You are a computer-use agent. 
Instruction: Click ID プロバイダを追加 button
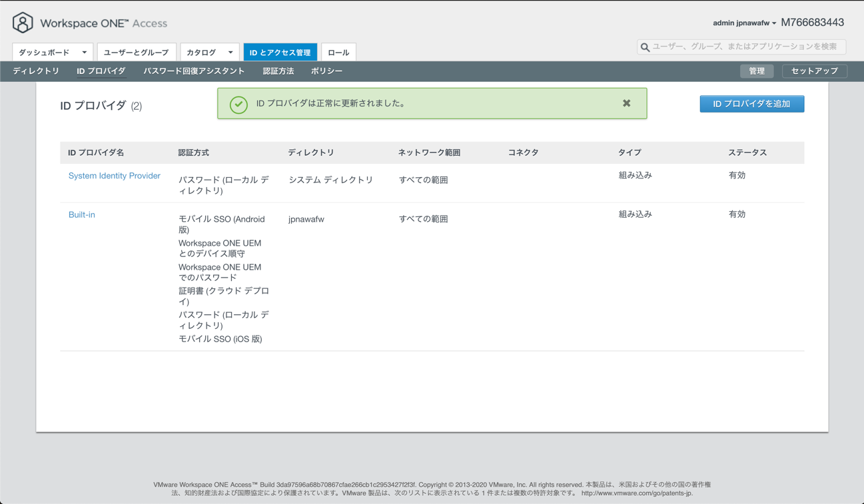tap(751, 104)
